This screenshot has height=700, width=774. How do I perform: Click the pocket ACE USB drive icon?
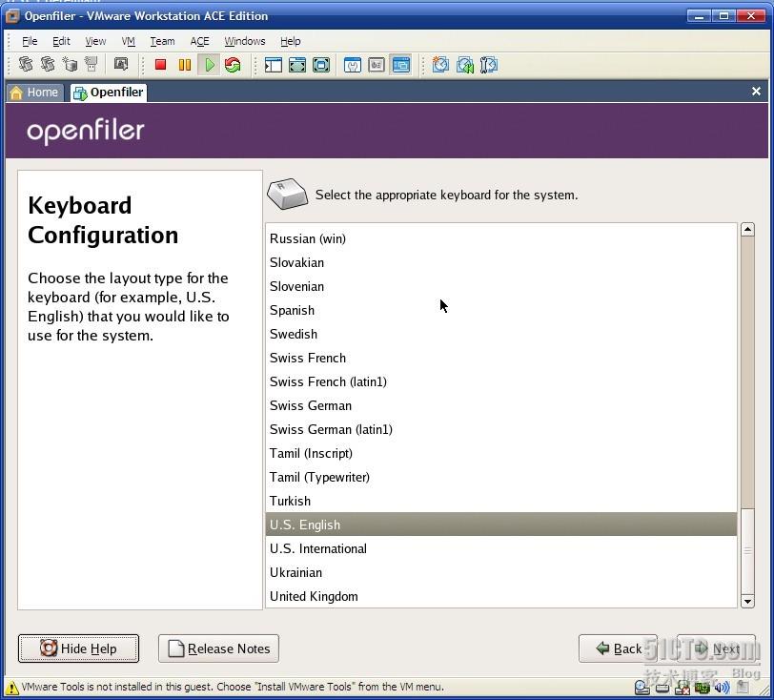92,64
